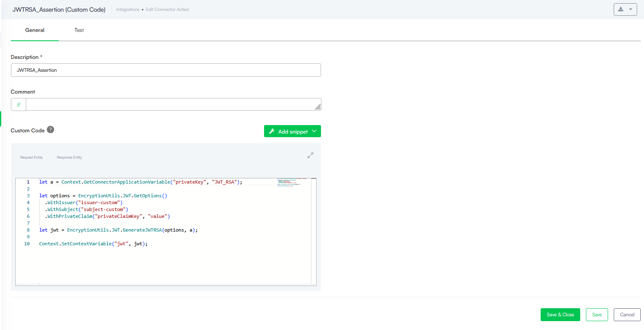Viewport: 644px width, 330px height.
Task: Click code line 1 with GetConnectorApplicationVariable
Action: (x=141, y=182)
